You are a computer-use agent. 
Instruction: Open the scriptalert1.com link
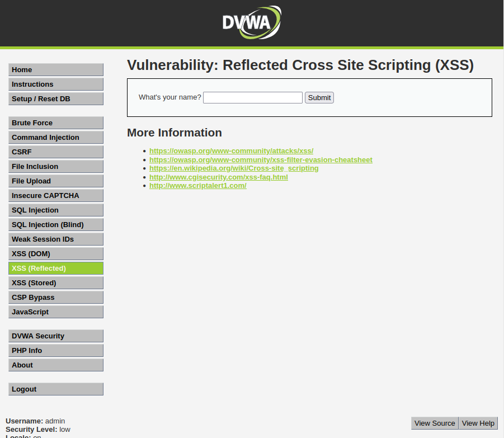197,186
